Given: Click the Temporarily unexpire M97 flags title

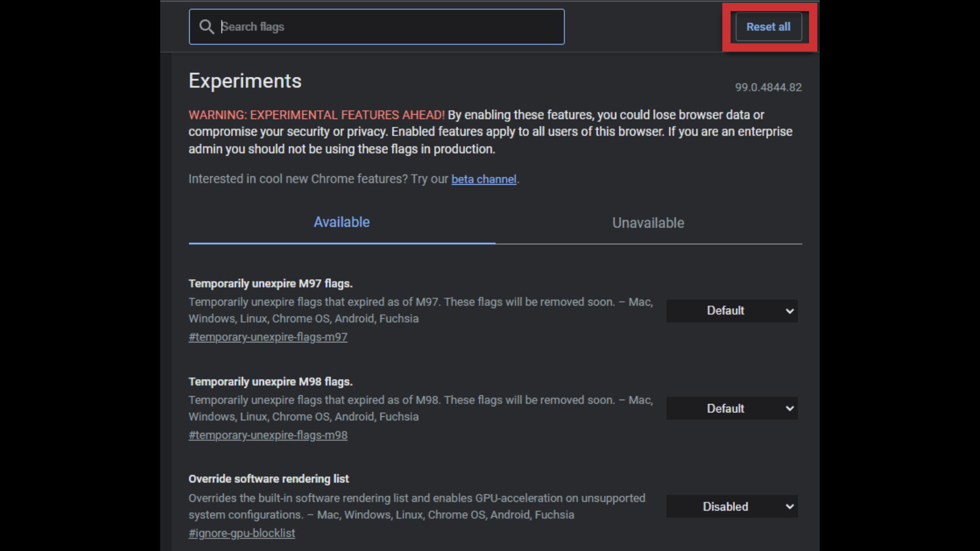Looking at the screenshot, I should point(270,283).
